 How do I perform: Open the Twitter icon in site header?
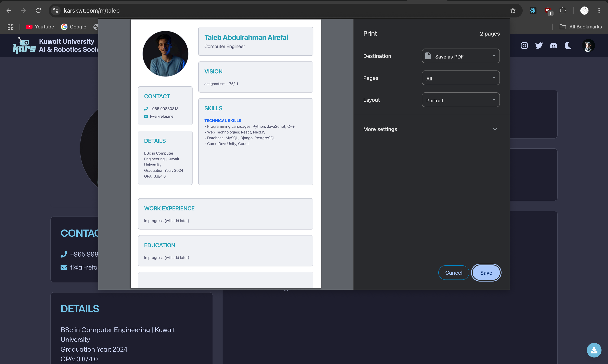(539, 45)
